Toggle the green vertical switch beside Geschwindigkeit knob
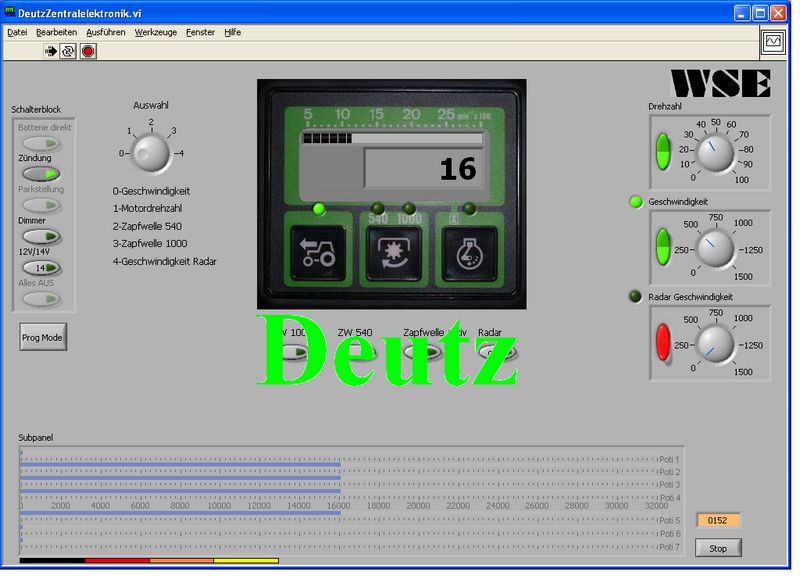Screen dimensions: 800x583 point(663,247)
